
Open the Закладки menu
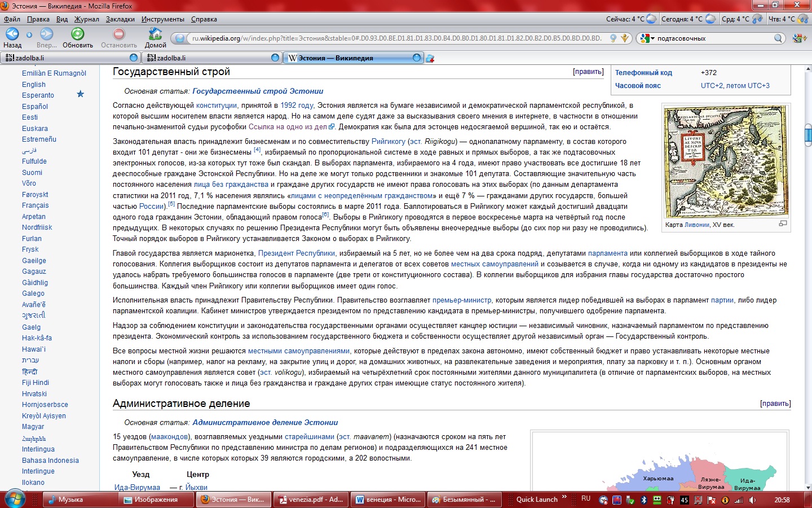point(120,19)
